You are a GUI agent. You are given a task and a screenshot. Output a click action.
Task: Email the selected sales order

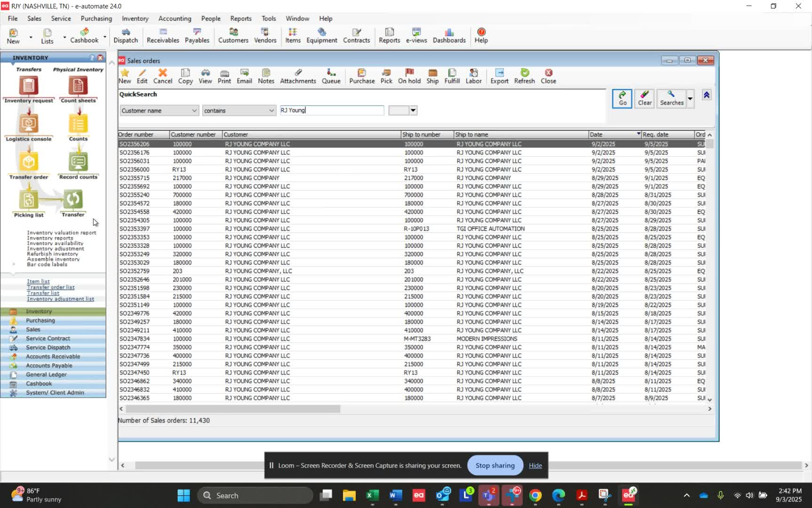tap(244, 76)
